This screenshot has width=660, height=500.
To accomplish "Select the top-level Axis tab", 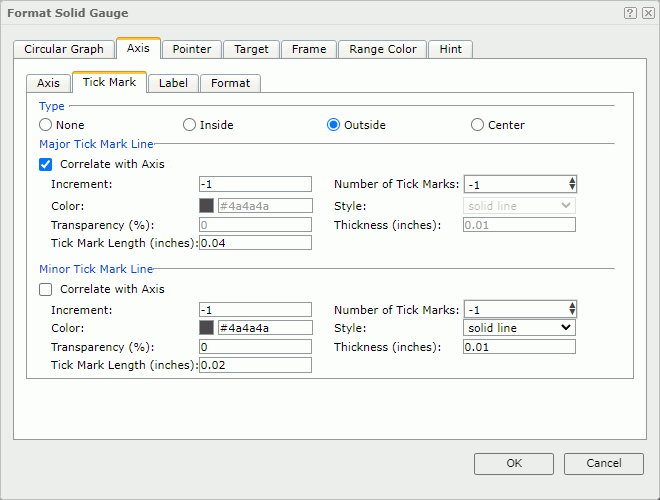I will (x=138, y=48).
